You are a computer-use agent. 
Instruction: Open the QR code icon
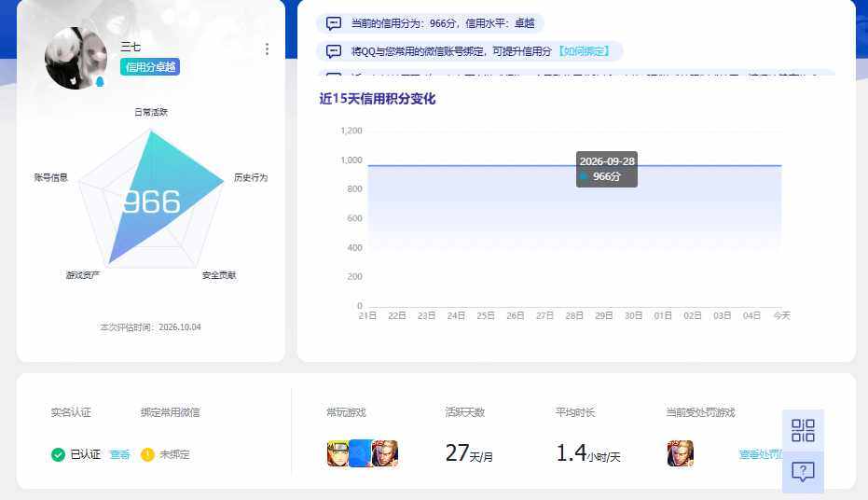[803, 430]
